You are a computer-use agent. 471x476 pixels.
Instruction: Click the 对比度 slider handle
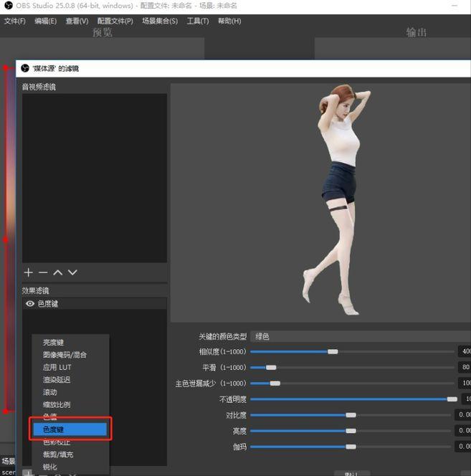[351, 415]
